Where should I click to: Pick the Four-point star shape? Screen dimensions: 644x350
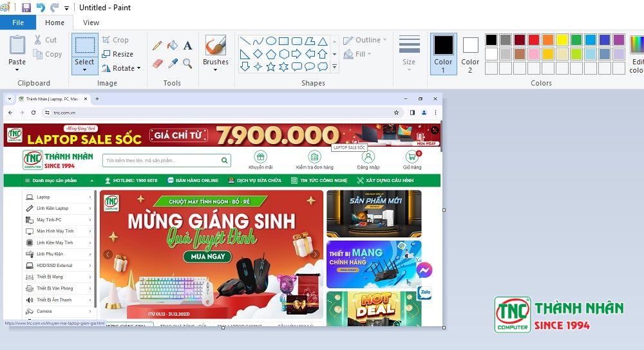(258, 66)
